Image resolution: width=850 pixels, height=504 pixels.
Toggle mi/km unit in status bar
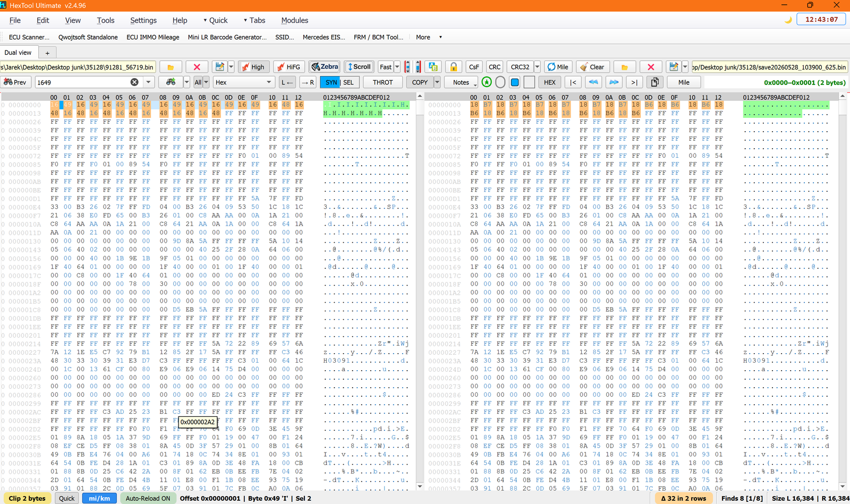pos(99,498)
